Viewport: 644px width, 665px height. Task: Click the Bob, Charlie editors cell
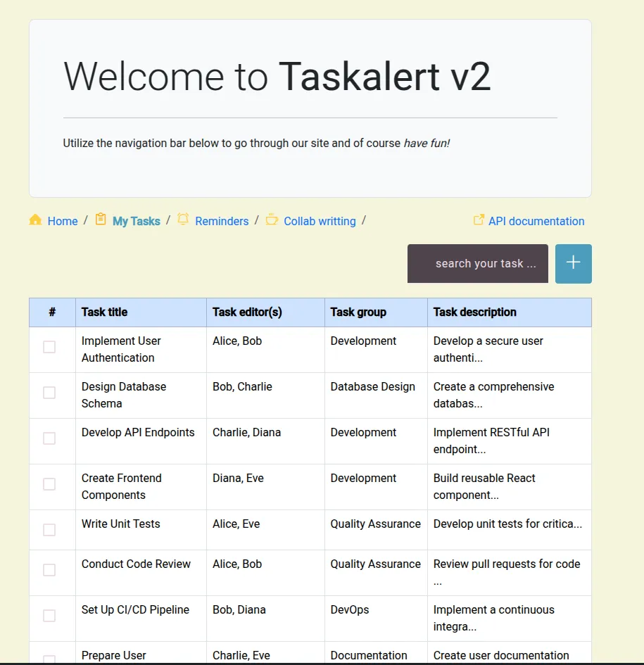click(x=265, y=395)
